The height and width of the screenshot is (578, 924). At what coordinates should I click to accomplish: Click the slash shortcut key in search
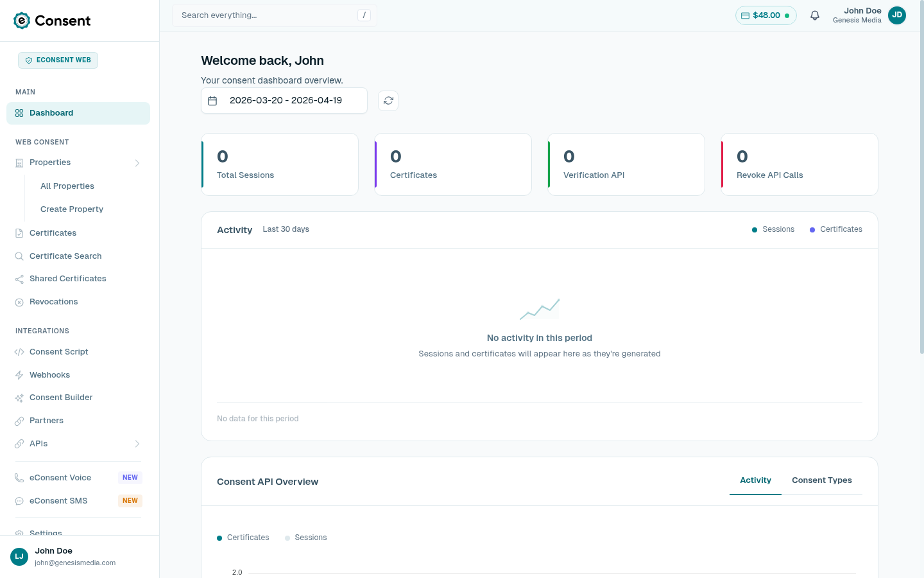[364, 15]
